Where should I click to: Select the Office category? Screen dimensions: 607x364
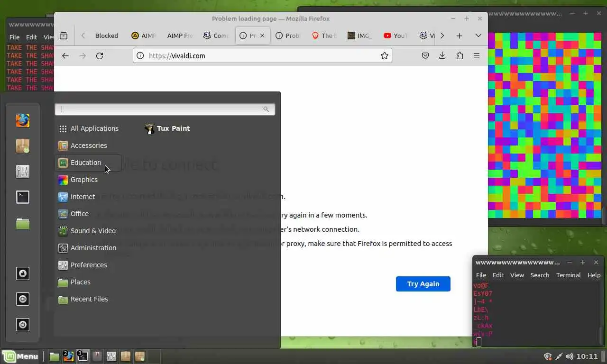(x=88, y=214)
